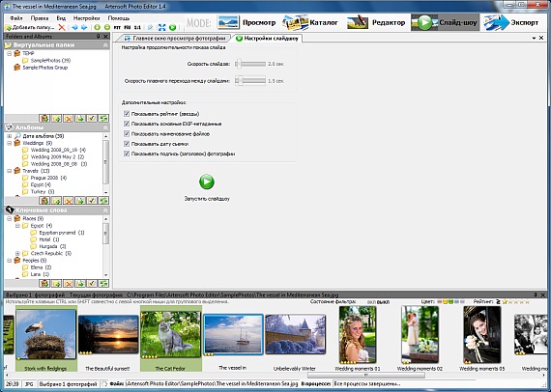This screenshot has height=392, width=551.
Task: Click the red X delete toolbar icon
Action: point(62,27)
